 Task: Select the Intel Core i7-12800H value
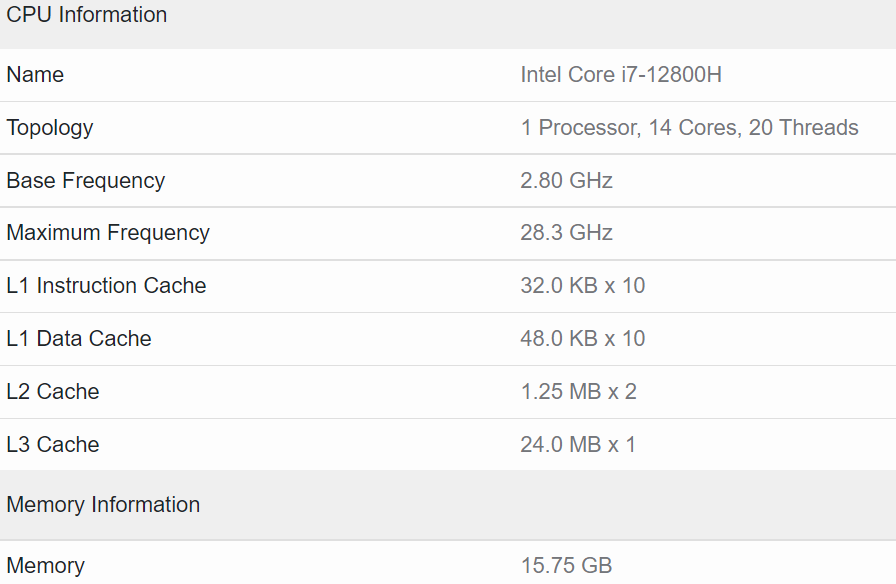[621, 75]
